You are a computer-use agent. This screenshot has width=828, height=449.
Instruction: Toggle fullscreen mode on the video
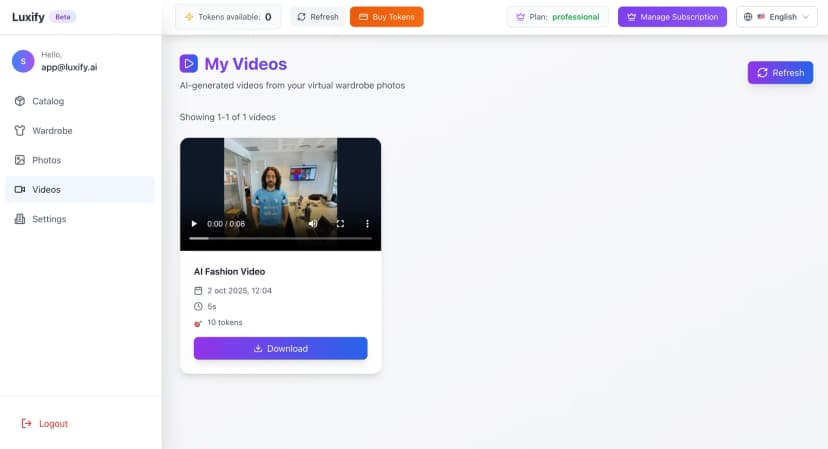coord(340,224)
